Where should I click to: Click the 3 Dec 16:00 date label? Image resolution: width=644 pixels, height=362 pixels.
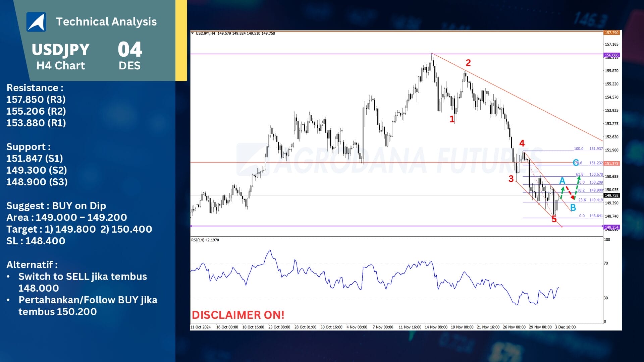coord(565,327)
